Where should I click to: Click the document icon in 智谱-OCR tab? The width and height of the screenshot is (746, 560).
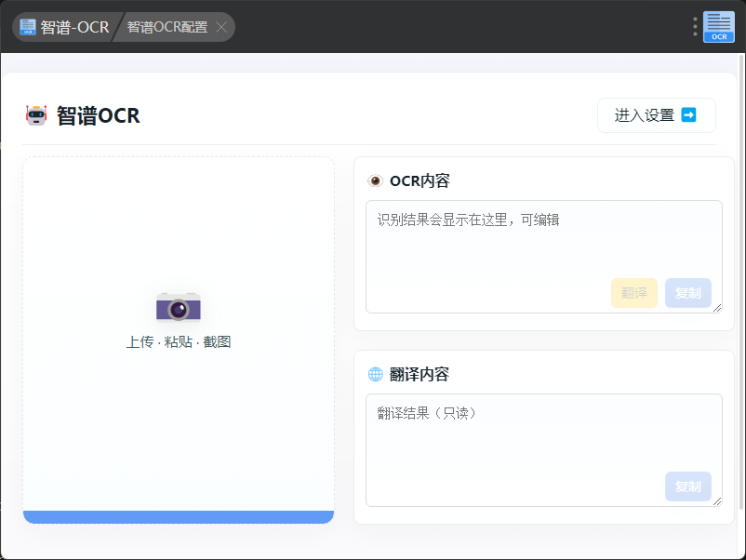click(x=28, y=27)
